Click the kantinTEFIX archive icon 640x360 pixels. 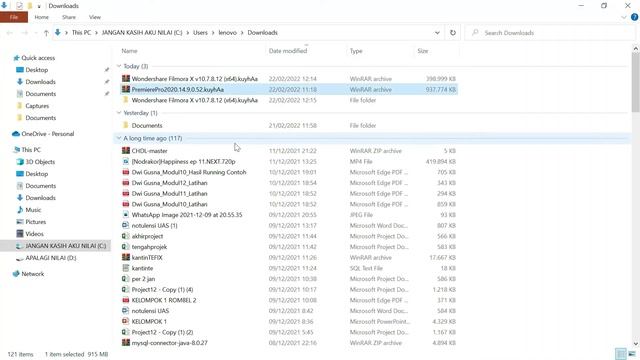pyautogui.click(x=126, y=258)
